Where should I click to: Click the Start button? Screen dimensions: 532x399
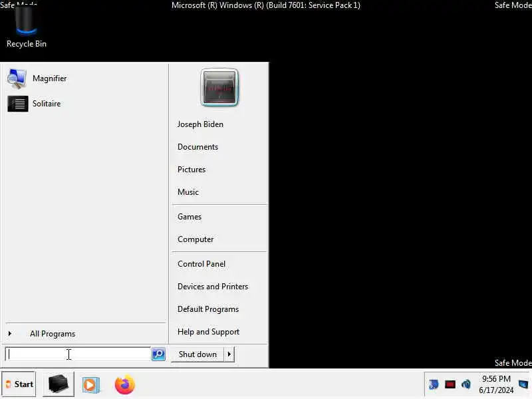click(19, 384)
